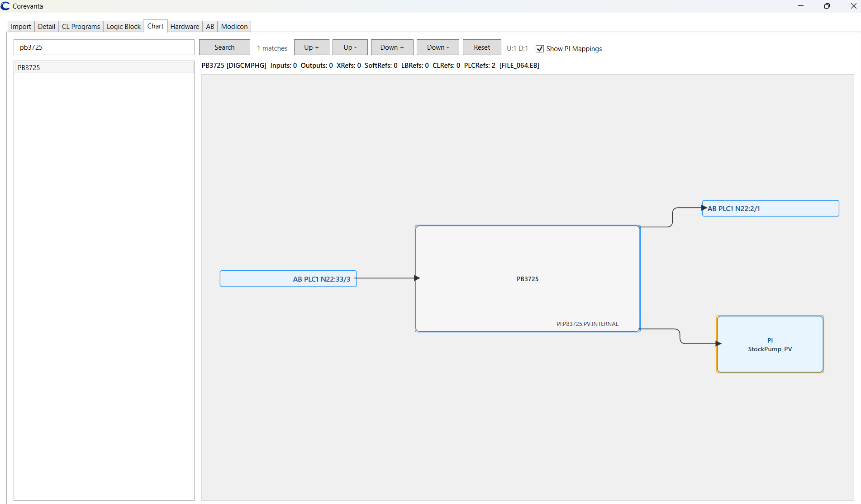The width and height of the screenshot is (861, 504).
Task: Switch to the AB tab
Action: (x=210, y=26)
